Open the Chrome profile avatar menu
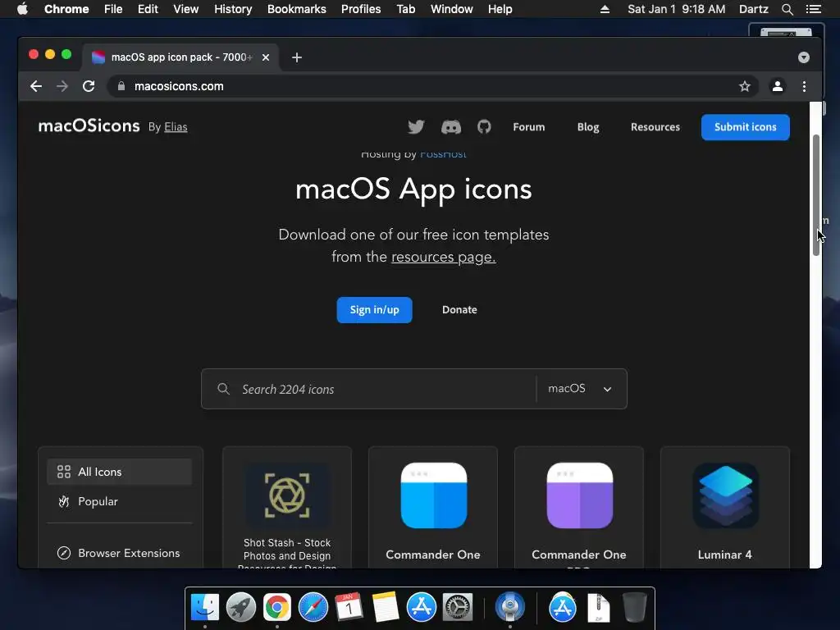The image size is (840, 630). pyautogui.click(x=778, y=86)
